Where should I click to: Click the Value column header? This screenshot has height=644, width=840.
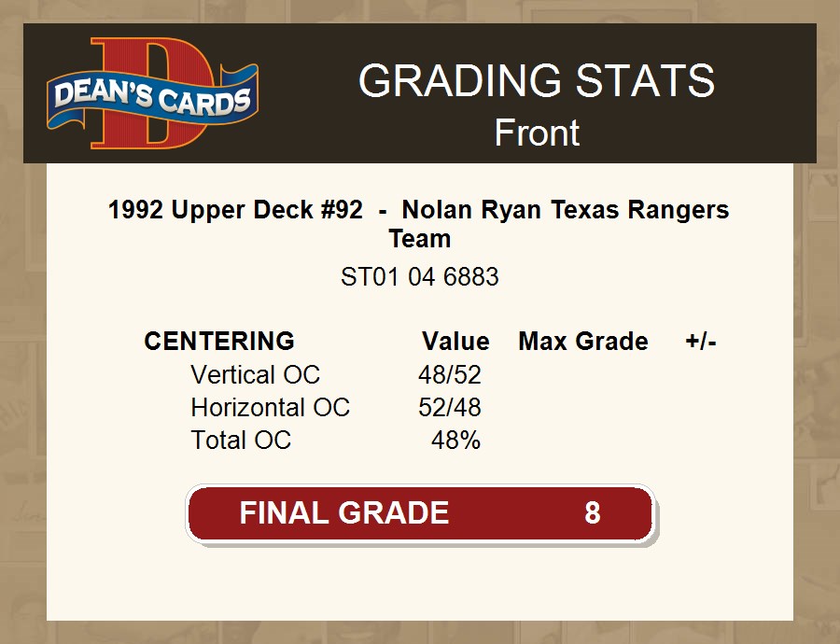pos(455,342)
